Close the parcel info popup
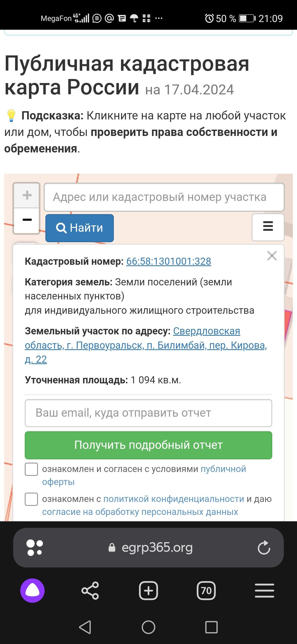This screenshot has height=644, width=297. (272, 256)
